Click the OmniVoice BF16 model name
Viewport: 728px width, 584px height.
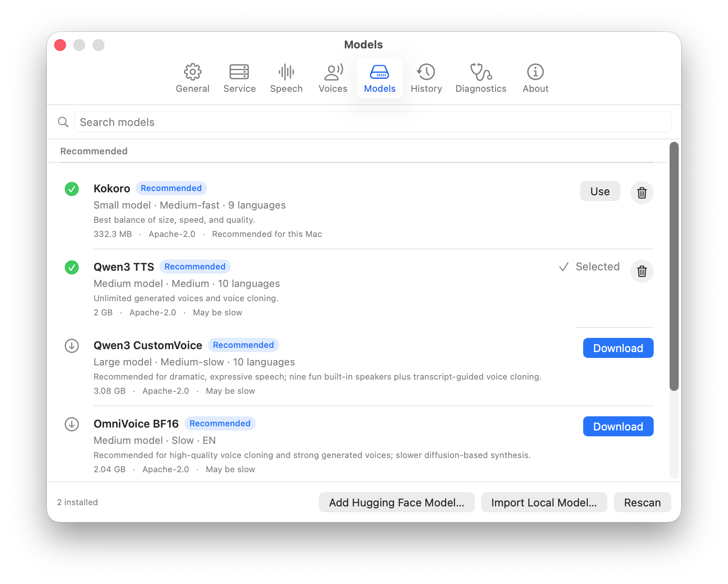click(x=136, y=424)
